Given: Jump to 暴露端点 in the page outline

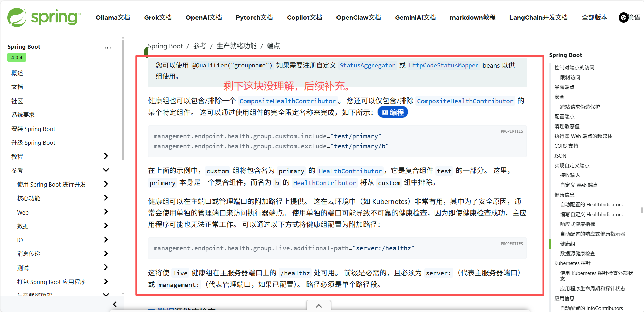Looking at the screenshot, I should [564, 87].
